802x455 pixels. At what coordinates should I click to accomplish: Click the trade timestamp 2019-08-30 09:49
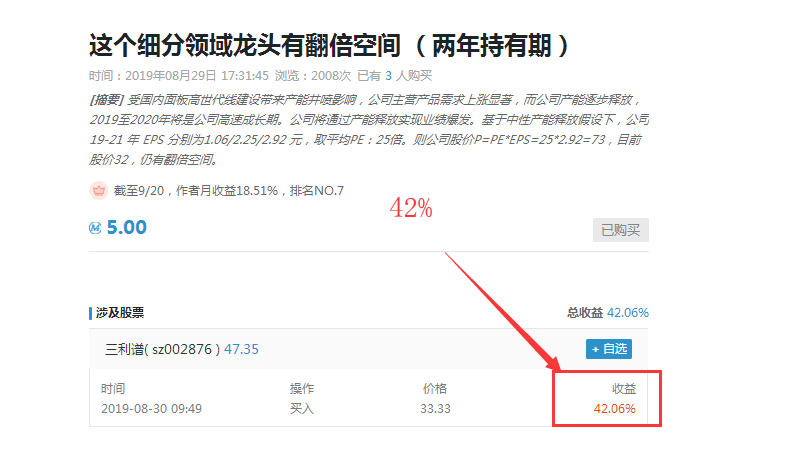click(x=151, y=408)
